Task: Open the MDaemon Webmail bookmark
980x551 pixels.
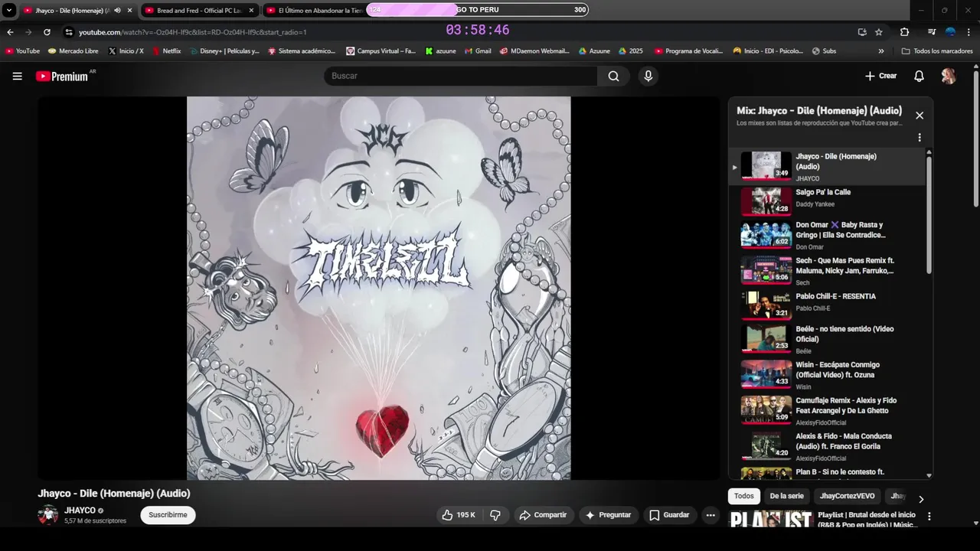Action: pyautogui.click(x=534, y=51)
